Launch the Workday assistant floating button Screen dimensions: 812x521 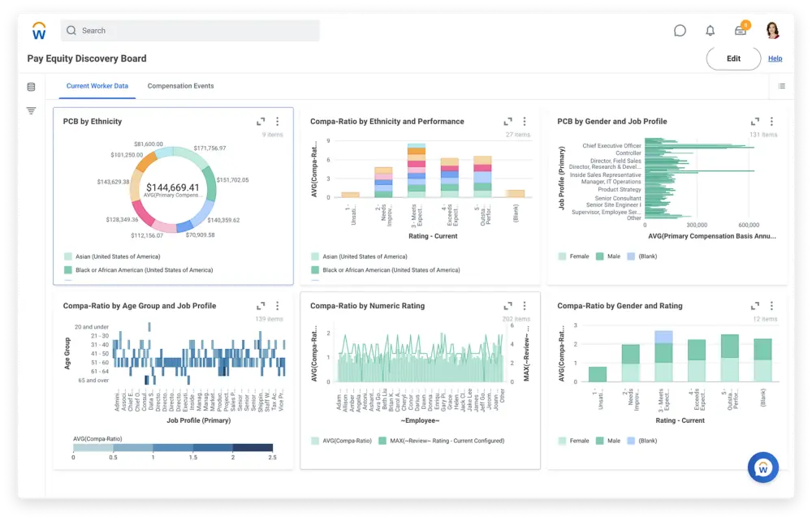(762, 467)
